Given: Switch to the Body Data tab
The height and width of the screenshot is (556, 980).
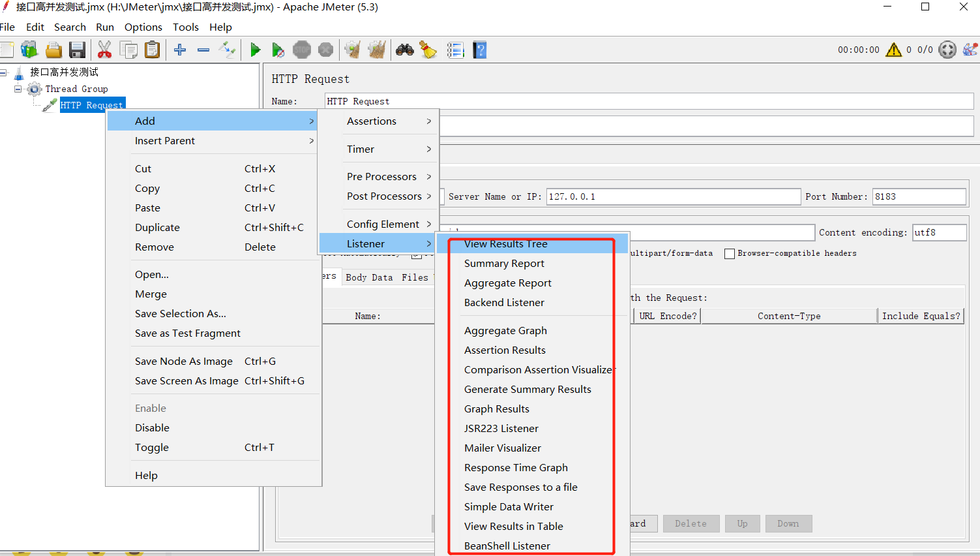Looking at the screenshot, I should tap(369, 277).
